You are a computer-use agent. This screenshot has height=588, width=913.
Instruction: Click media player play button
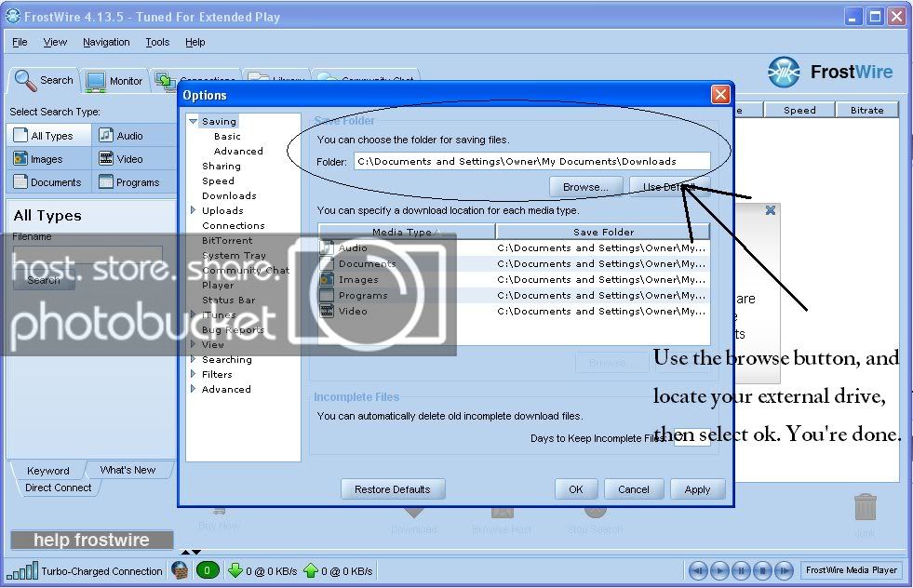point(719,570)
